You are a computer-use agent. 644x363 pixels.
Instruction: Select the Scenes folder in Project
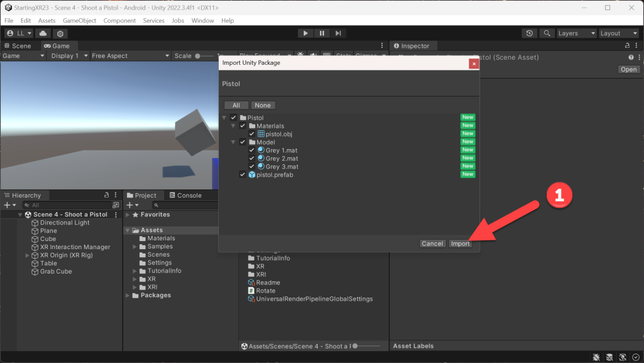pyautogui.click(x=158, y=255)
